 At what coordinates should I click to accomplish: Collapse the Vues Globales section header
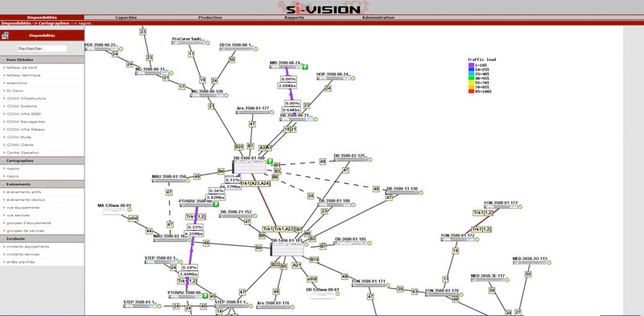(x=43, y=60)
